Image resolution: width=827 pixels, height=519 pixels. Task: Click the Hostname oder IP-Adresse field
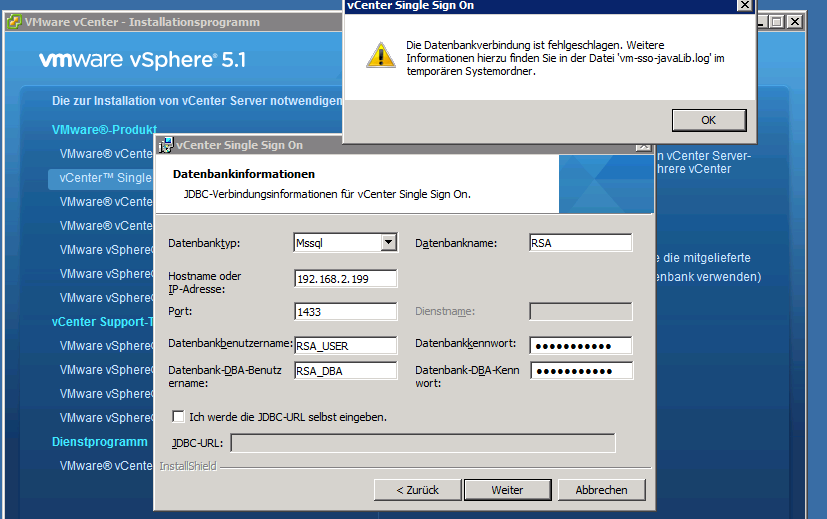click(x=345, y=278)
